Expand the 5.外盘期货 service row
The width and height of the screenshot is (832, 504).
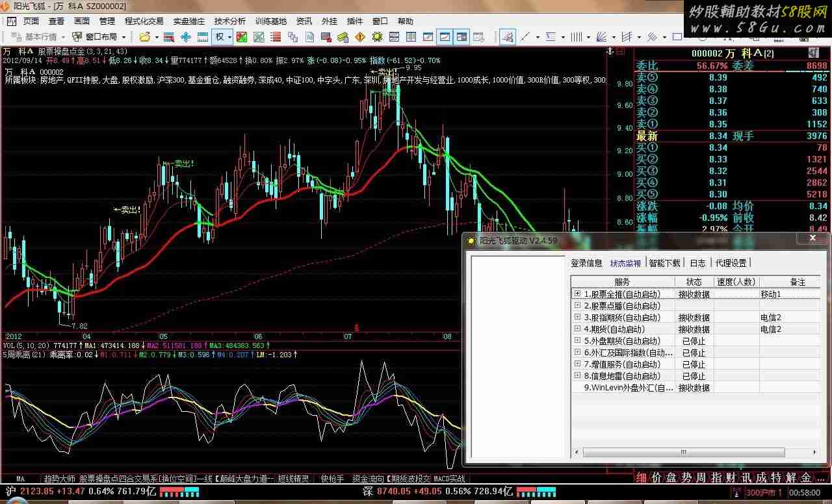(577, 341)
